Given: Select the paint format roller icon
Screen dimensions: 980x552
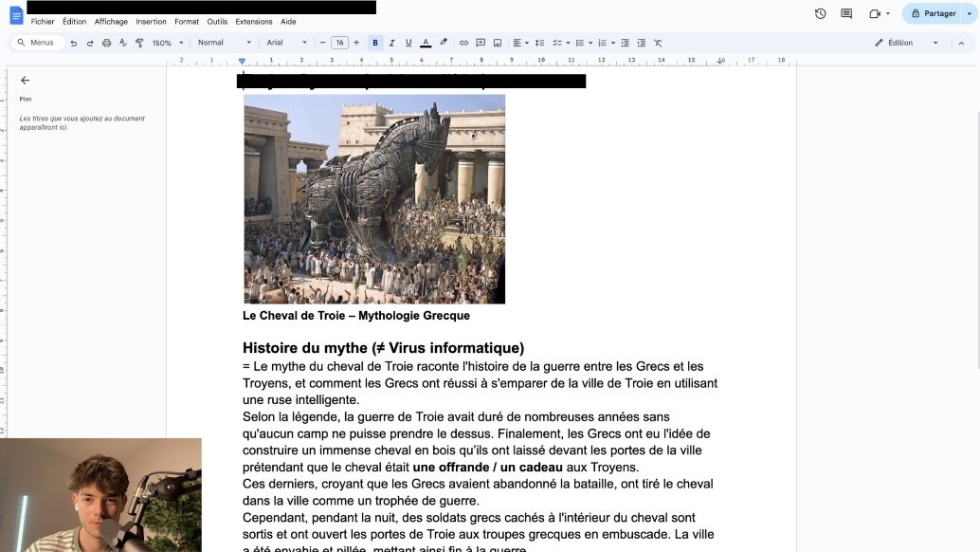Looking at the screenshot, I should point(139,43).
